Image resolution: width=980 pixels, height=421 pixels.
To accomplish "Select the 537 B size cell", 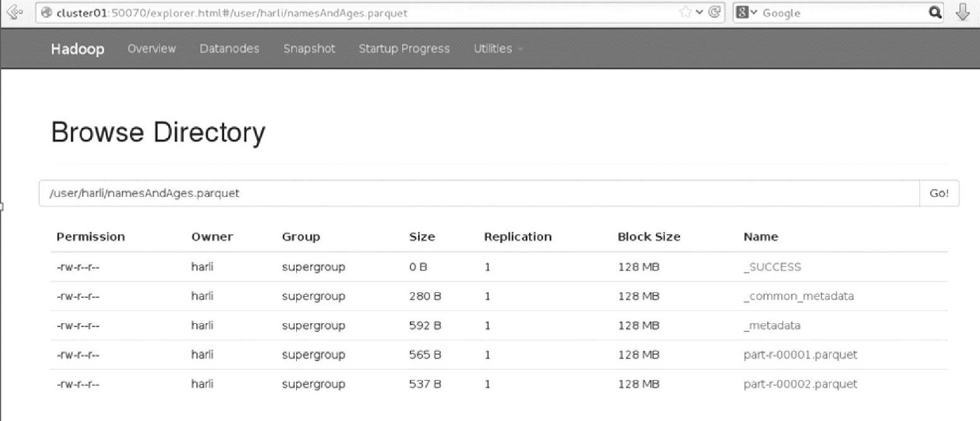I will (x=425, y=384).
